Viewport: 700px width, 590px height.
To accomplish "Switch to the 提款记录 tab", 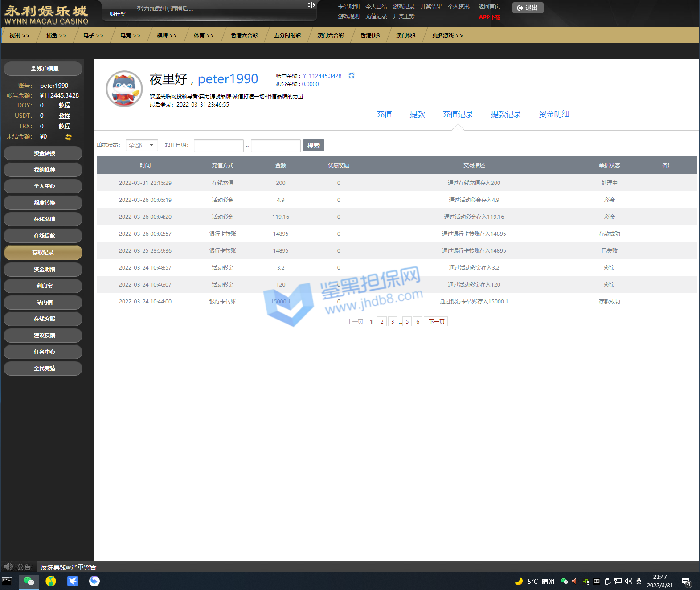I will click(x=506, y=114).
